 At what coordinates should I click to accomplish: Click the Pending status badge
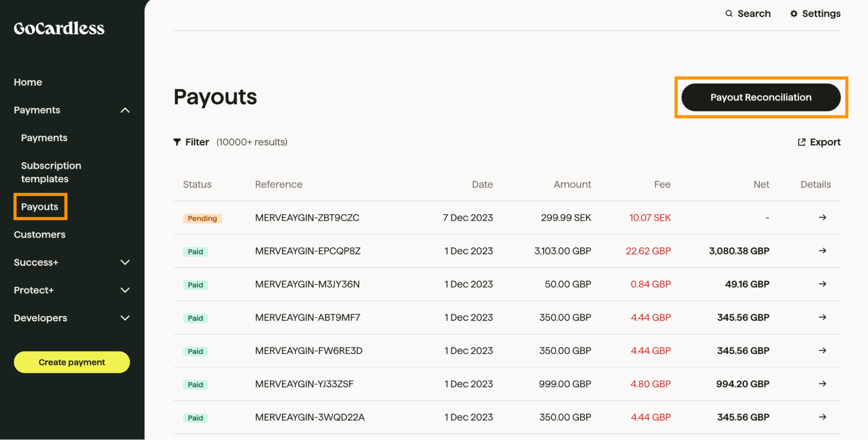pyautogui.click(x=202, y=218)
